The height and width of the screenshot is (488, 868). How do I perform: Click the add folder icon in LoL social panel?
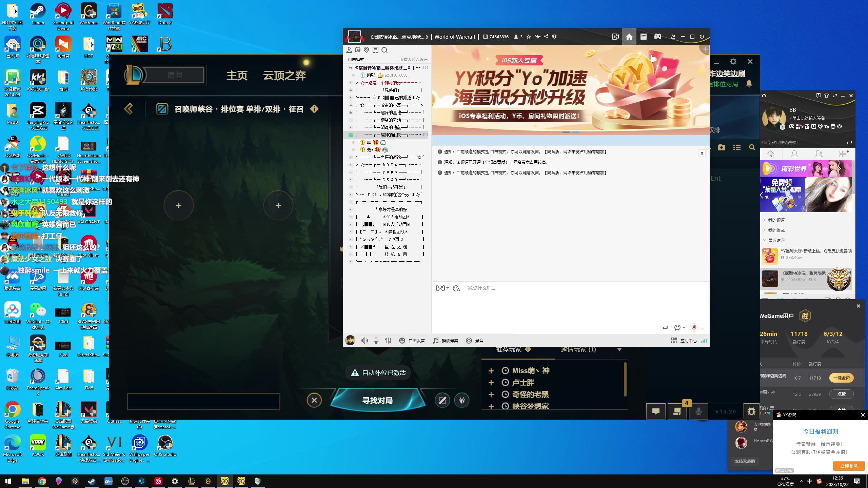pos(722,147)
